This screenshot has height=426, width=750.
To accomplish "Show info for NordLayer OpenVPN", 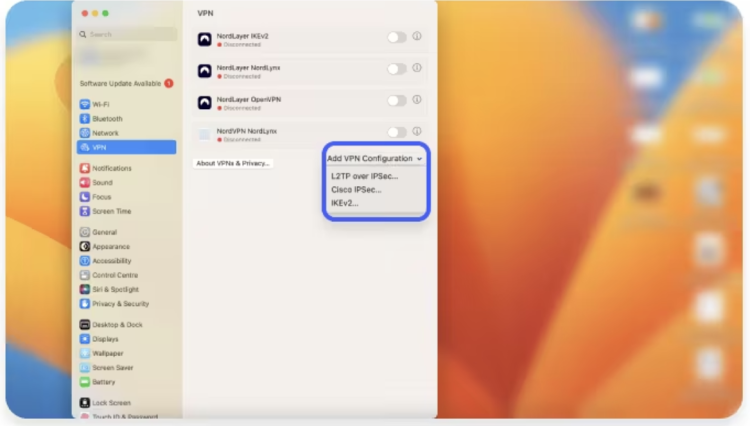I will (417, 99).
